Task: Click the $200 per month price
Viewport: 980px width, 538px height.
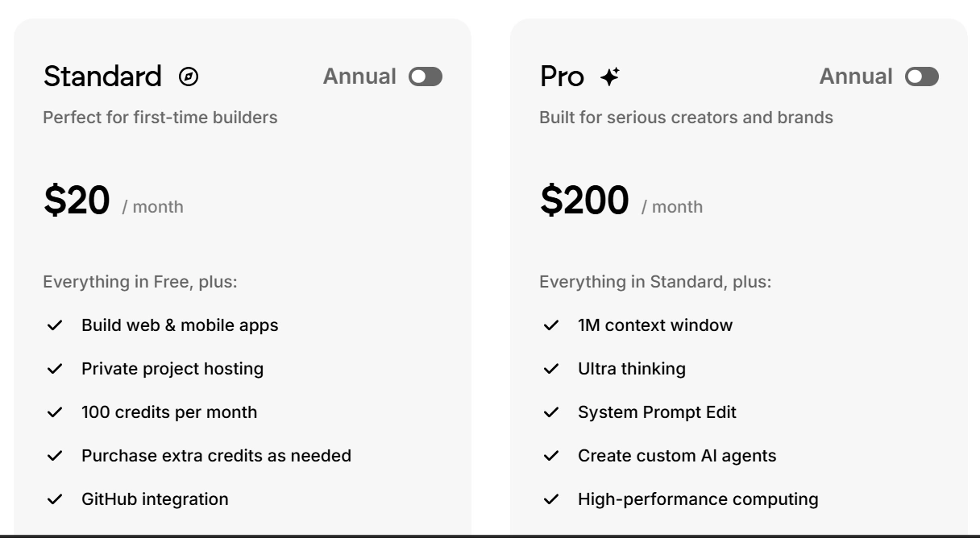Action: tap(584, 201)
